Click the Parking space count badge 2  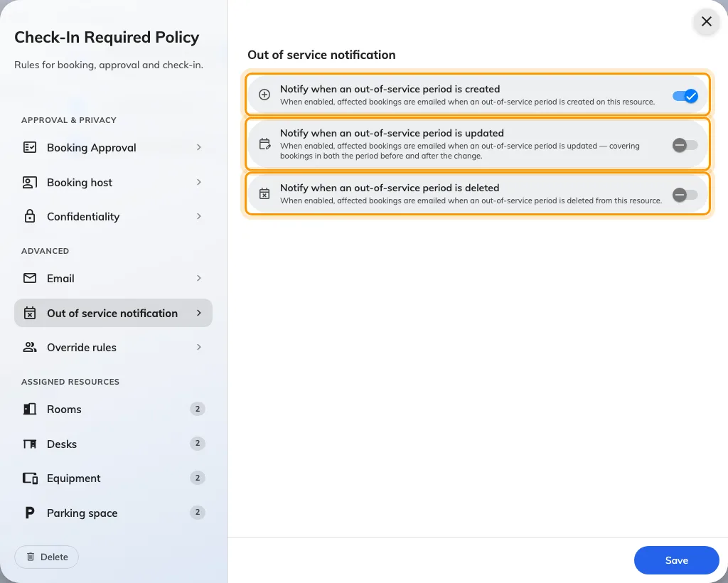point(198,512)
